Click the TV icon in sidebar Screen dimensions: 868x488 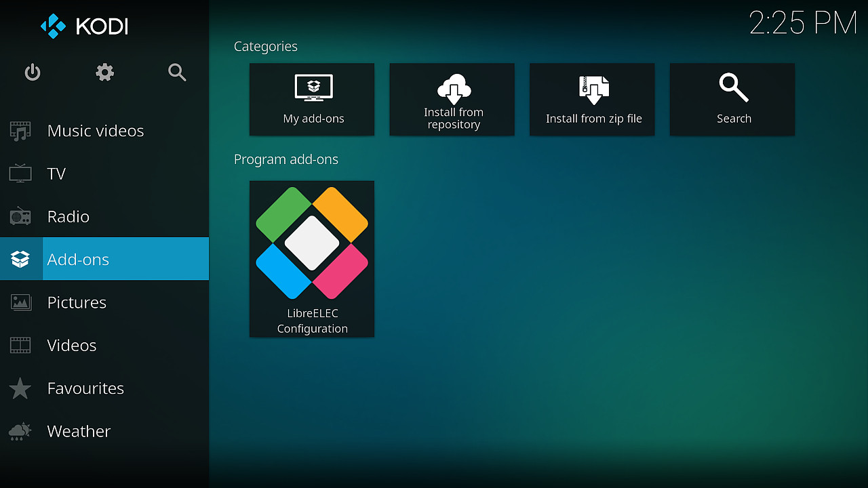20,174
